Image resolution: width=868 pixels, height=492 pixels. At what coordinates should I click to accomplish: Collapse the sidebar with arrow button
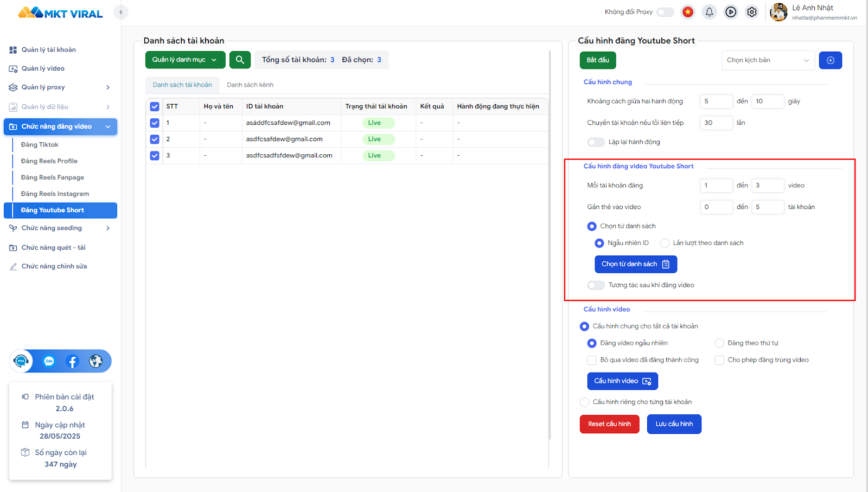pos(121,12)
